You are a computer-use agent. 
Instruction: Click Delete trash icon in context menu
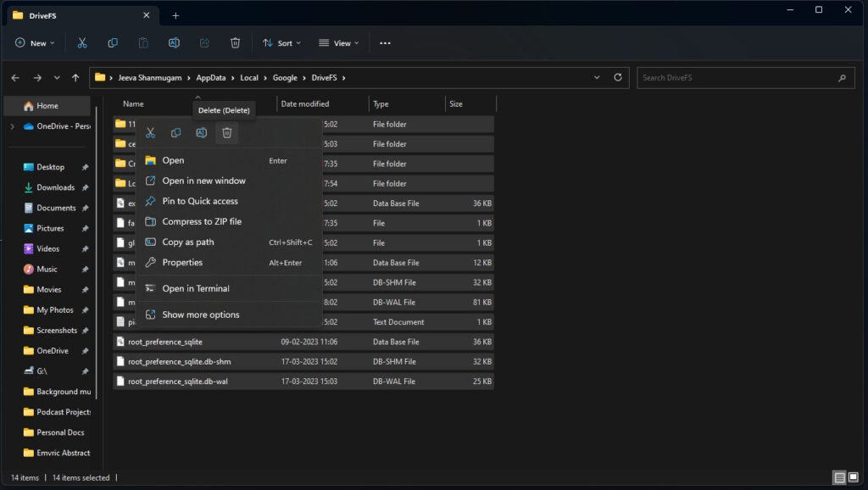[x=227, y=133]
